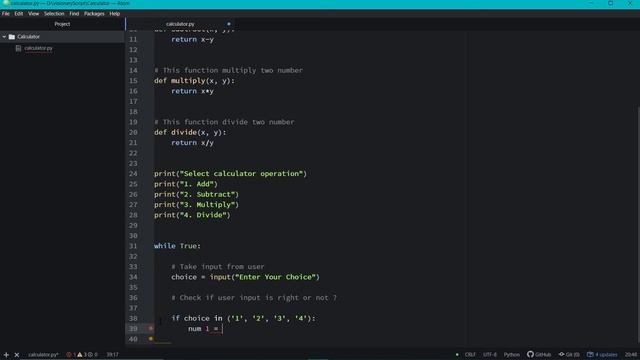Viewport: 640px width, 360px height.
Task: Click the "if choice in ('1', '2', '3', '4'):" line
Action: point(243,318)
